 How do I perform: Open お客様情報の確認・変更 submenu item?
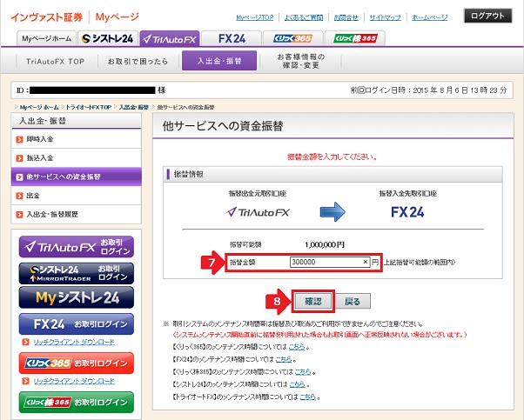[301, 61]
